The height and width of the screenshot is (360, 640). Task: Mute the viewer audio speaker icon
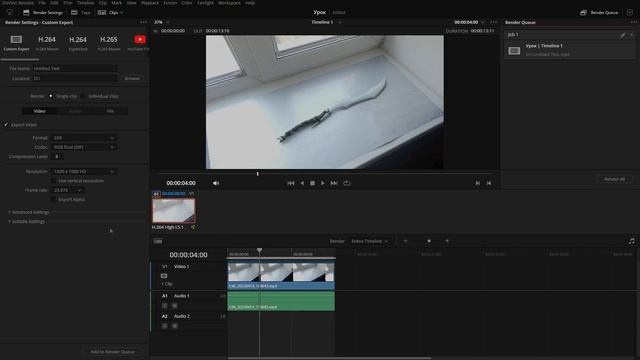[216, 183]
